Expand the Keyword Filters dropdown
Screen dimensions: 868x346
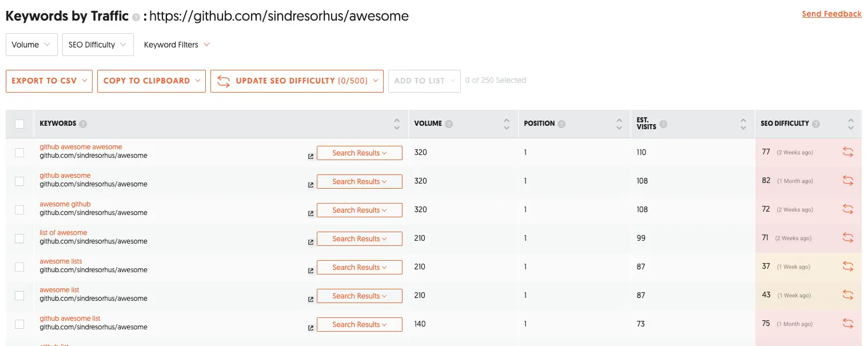(x=177, y=45)
